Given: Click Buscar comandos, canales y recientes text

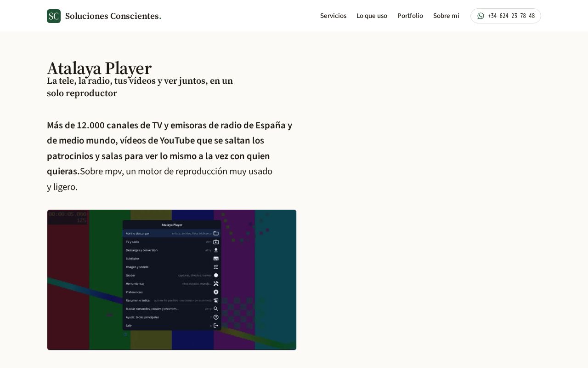Looking at the screenshot, I should (152, 309).
